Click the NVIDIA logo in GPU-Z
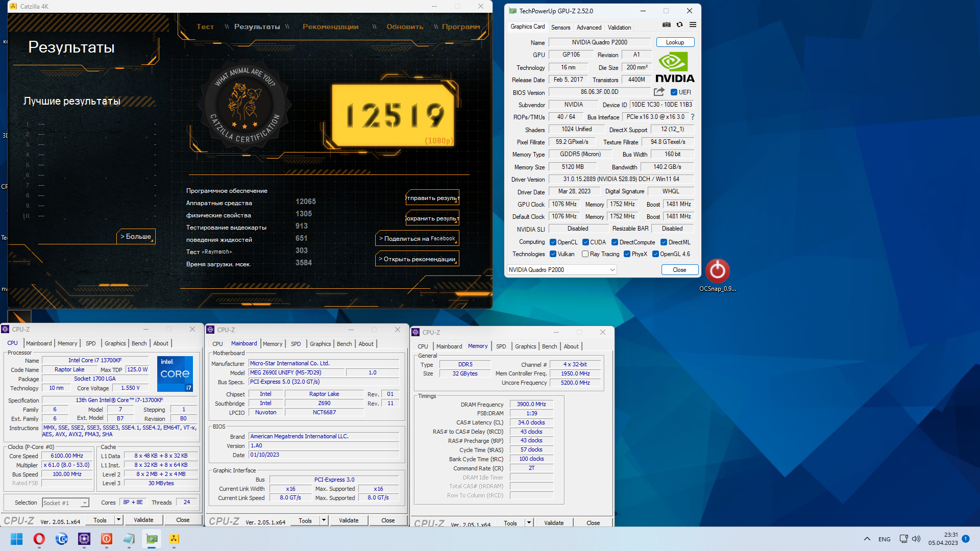The width and height of the screenshot is (980, 551). coord(675,67)
